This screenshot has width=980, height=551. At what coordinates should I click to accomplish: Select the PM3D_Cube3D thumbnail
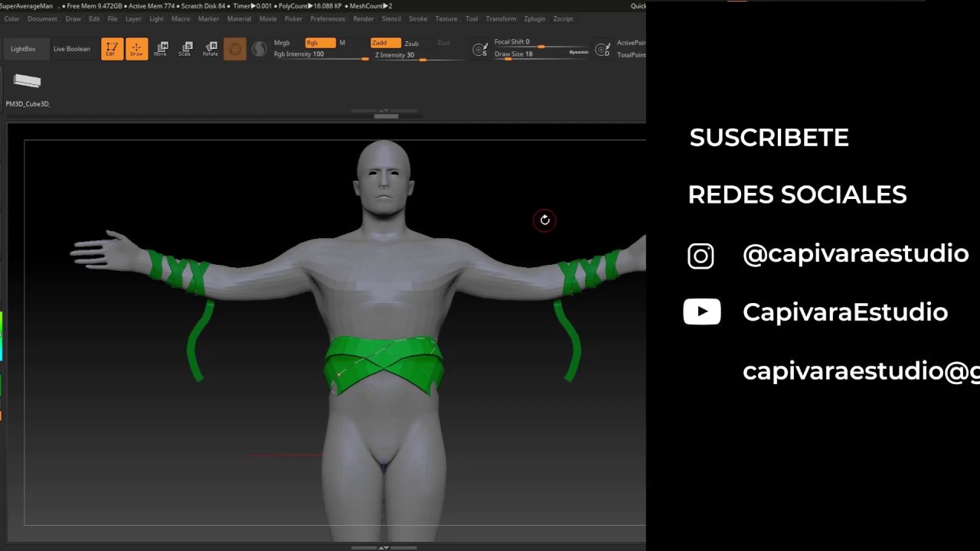point(28,82)
